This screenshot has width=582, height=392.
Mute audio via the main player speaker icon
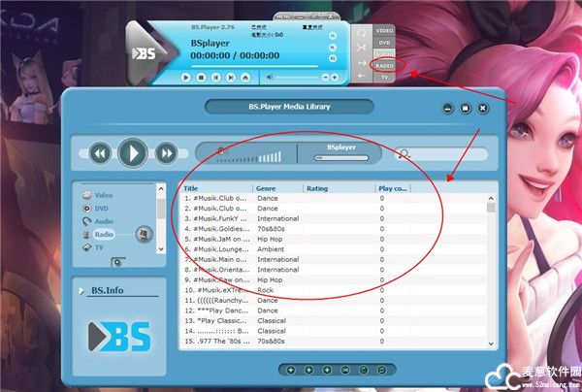pyautogui.click(x=270, y=78)
